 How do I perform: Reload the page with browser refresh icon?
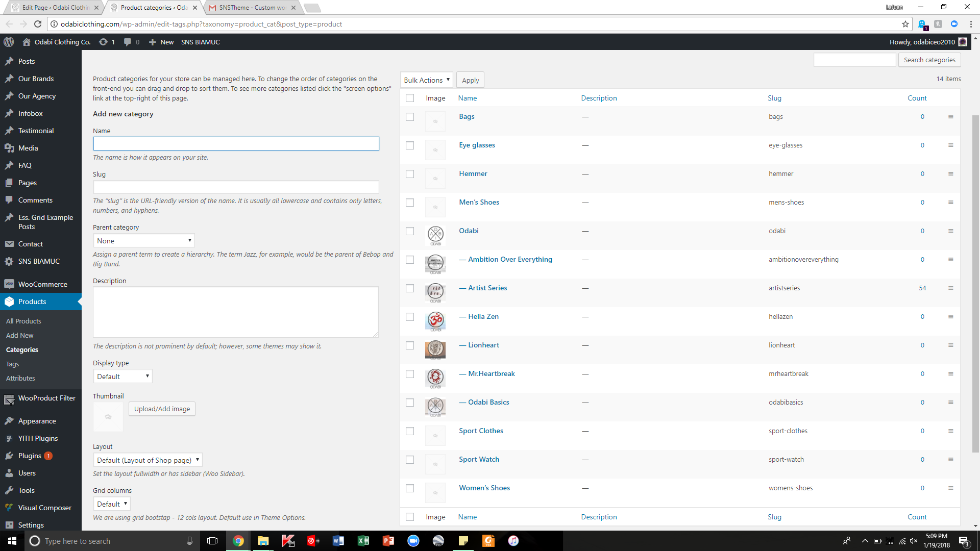[38, 24]
